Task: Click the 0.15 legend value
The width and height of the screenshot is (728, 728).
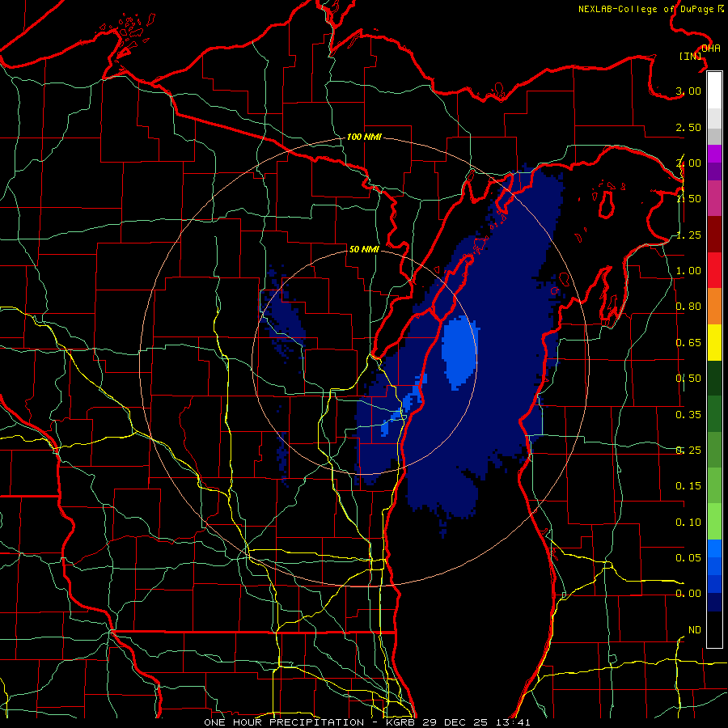Action: click(688, 486)
